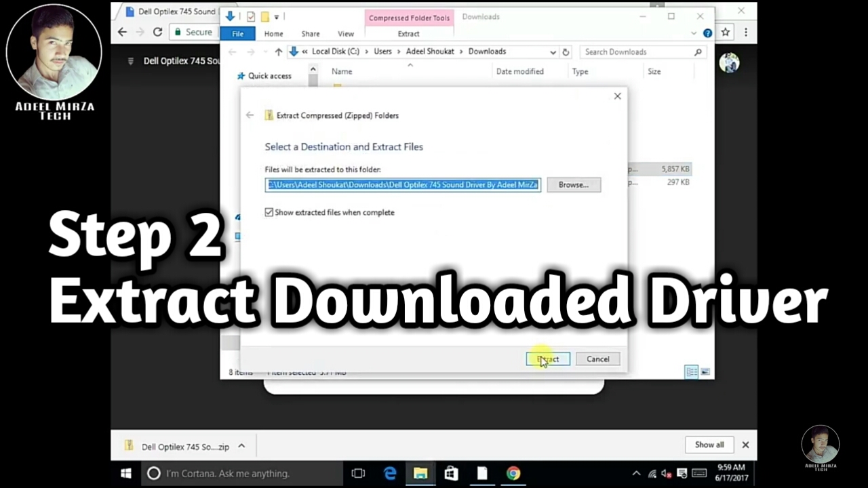Image resolution: width=868 pixels, height=488 pixels.
Task: Bookmark the page with Chrome star icon
Action: [725, 32]
